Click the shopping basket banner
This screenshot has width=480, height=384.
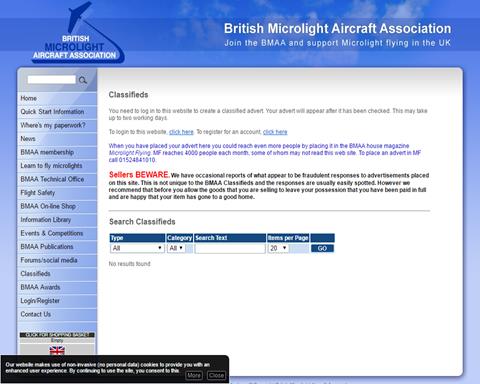pos(57,335)
